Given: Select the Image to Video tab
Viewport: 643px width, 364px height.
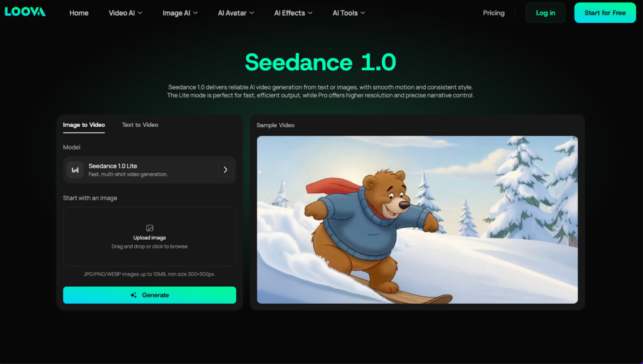Looking at the screenshot, I should pos(84,125).
